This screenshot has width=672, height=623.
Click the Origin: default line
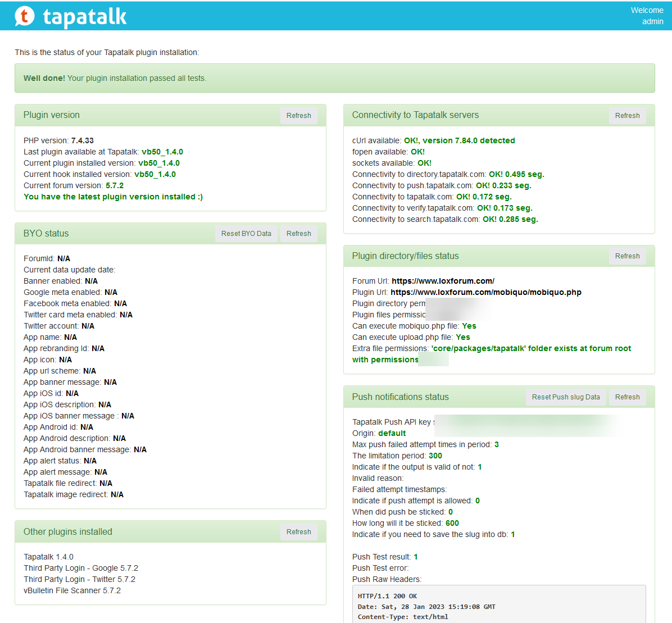(x=379, y=433)
